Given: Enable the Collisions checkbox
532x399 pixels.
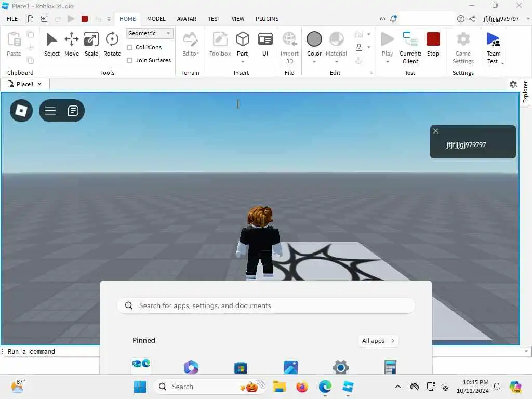Looking at the screenshot, I should click(x=129, y=47).
